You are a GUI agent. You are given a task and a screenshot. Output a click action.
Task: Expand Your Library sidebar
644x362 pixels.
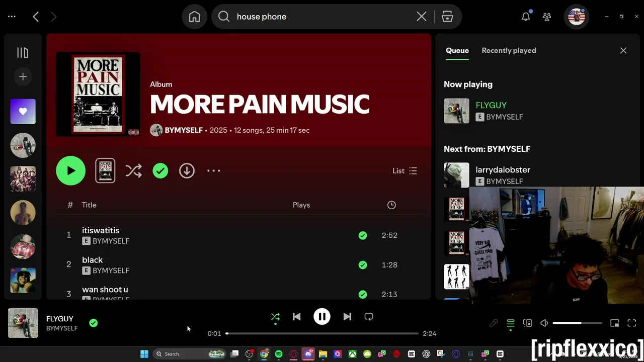[x=23, y=52]
